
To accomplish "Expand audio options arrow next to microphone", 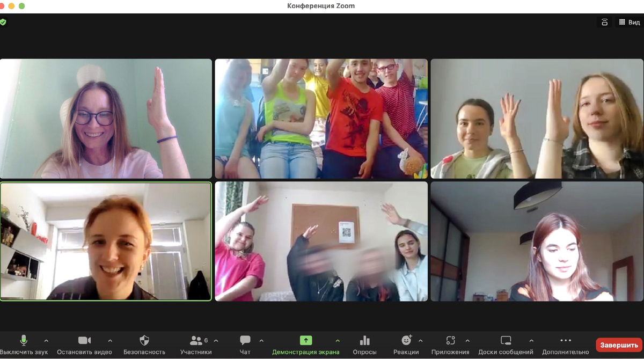I will click(46, 341).
